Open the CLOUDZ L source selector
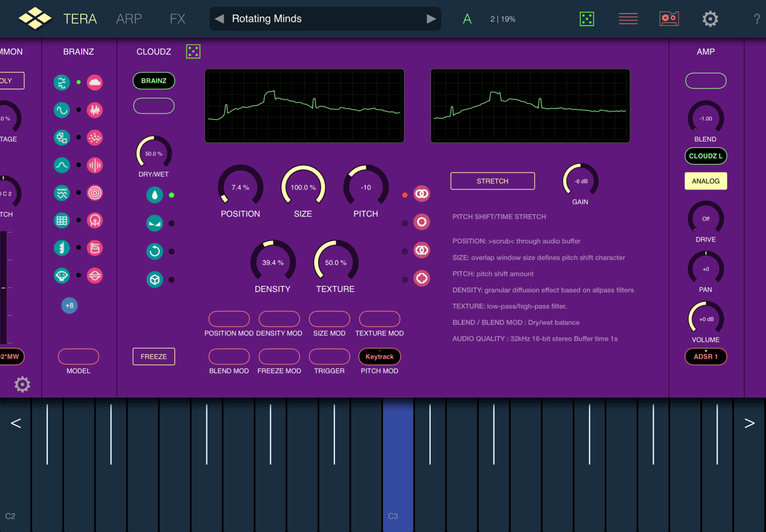 point(706,156)
